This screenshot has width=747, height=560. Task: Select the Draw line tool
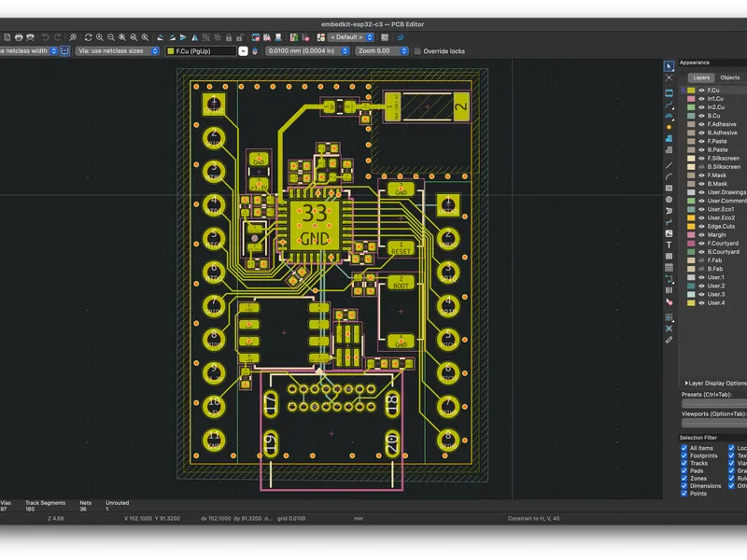[669, 165]
